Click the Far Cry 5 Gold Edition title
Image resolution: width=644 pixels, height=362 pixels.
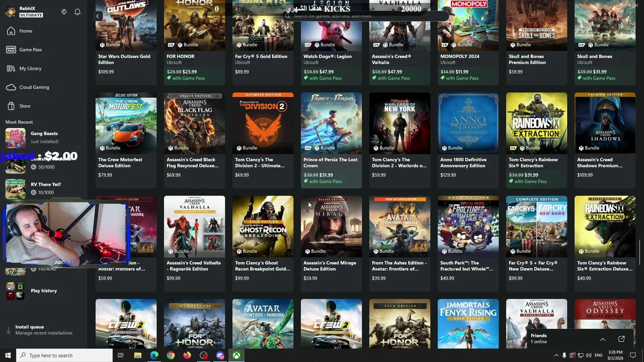tap(261, 56)
